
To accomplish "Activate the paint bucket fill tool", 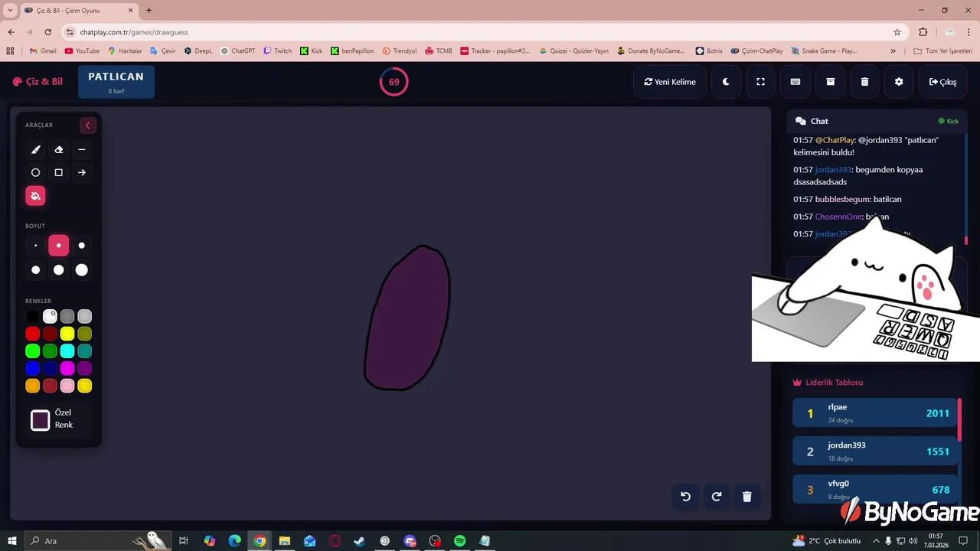I will [35, 196].
